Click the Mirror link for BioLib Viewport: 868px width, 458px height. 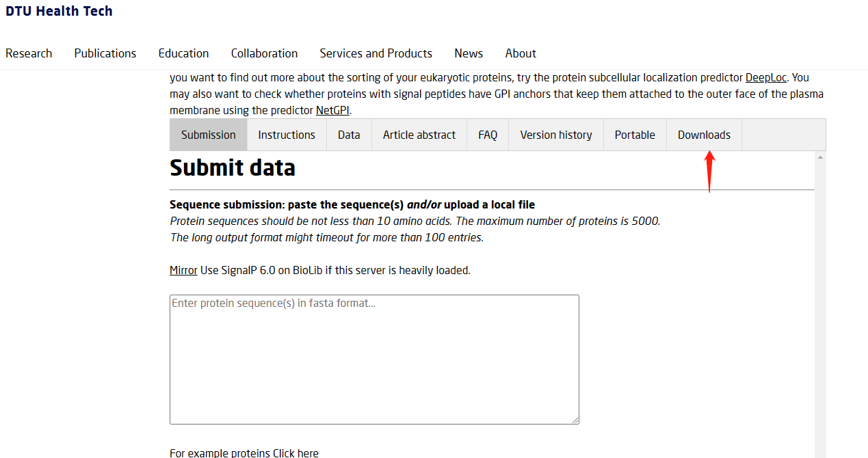coord(183,270)
